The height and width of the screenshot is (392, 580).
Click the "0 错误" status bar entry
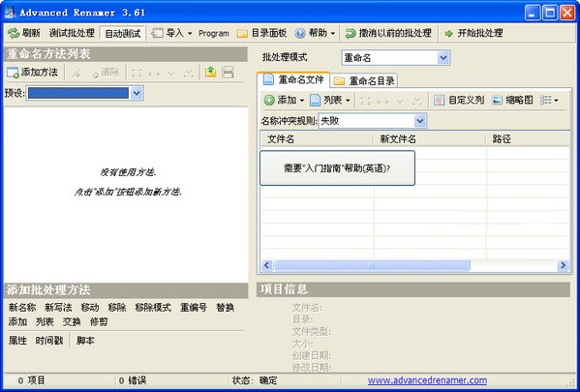pos(133,380)
